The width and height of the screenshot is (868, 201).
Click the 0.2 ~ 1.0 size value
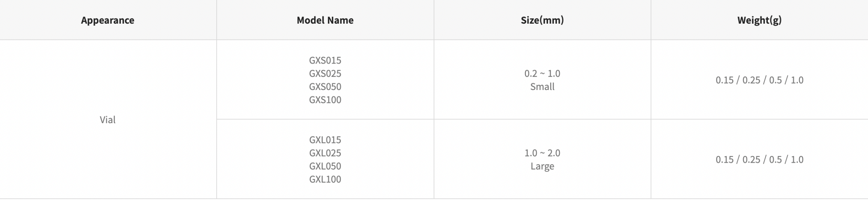(x=542, y=73)
